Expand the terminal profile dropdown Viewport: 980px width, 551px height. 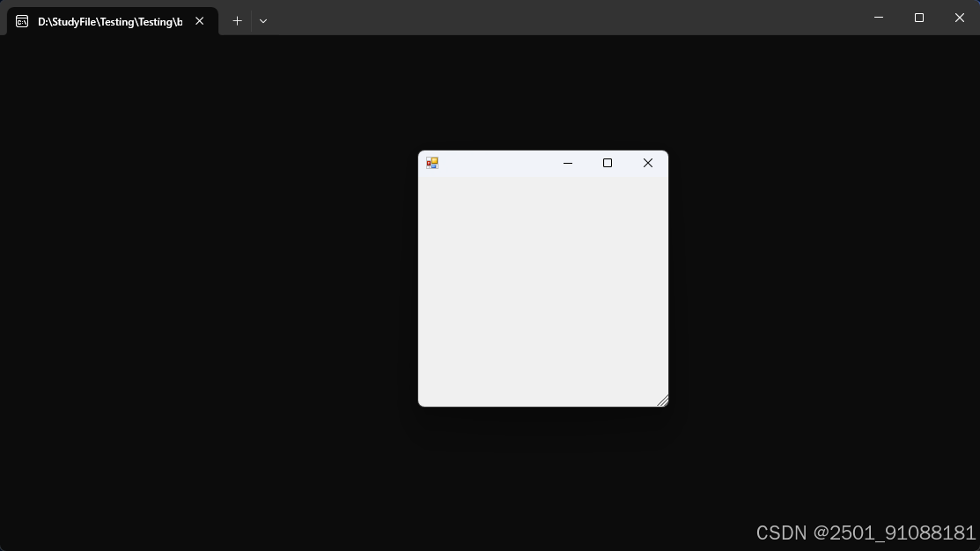click(x=263, y=21)
